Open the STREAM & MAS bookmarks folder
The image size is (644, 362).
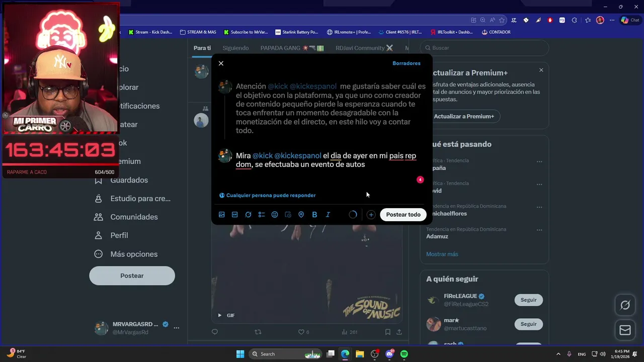click(x=198, y=32)
